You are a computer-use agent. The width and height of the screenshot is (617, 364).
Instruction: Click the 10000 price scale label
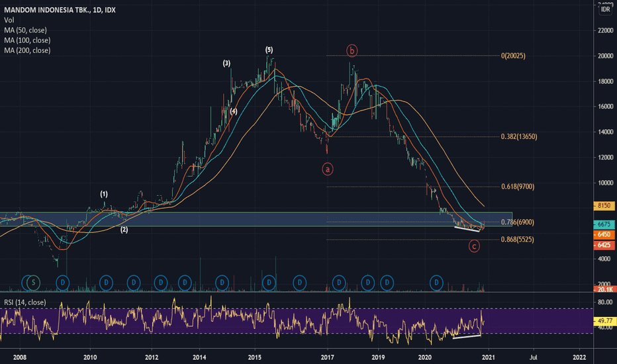pos(605,183)
